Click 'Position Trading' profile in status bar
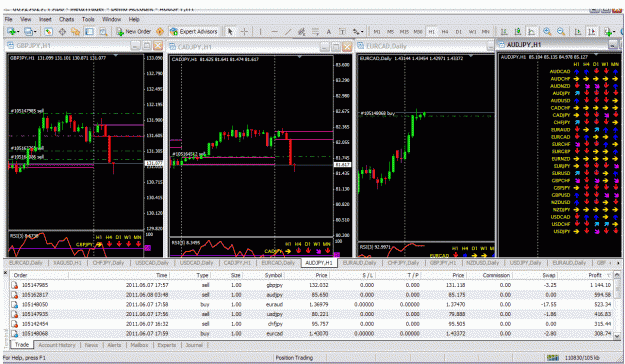 click(x=294, y=358)
